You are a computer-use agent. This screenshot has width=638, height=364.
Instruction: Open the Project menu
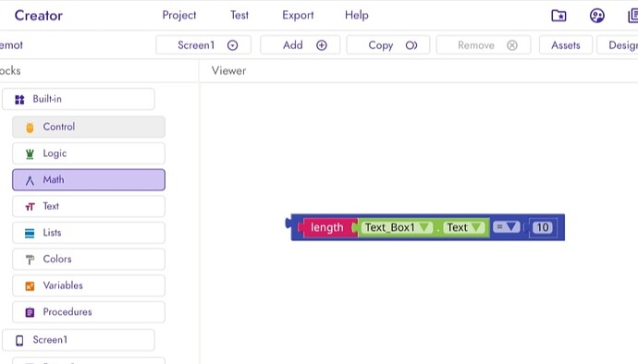pos(179,15)
